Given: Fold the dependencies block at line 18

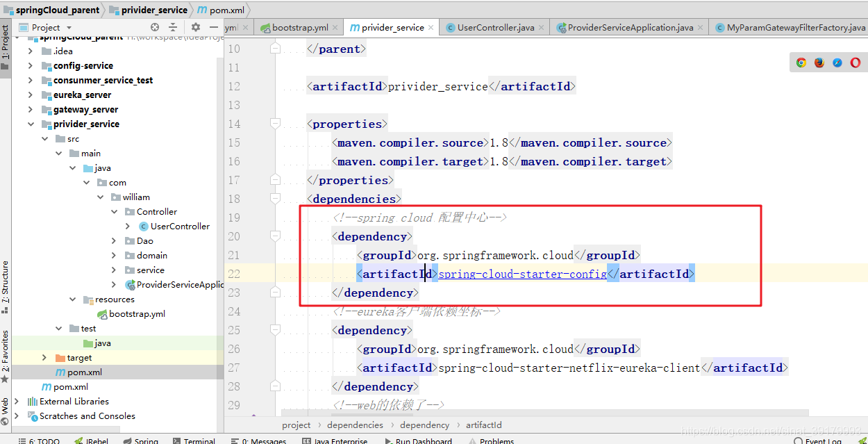Looking at the screenshot, I should [x=276, y=199].
